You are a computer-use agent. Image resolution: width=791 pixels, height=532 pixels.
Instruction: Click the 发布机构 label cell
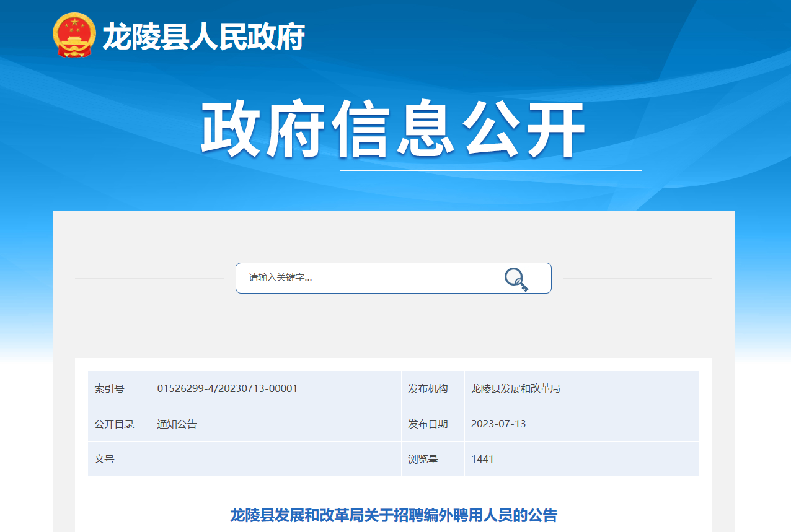click(x=428, y=389)
